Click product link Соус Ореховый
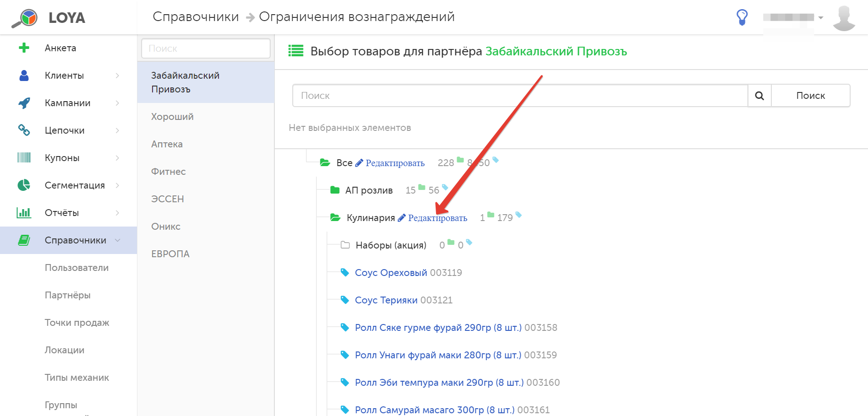The height and width of the screenshot is (416, 868). (391, 273)
